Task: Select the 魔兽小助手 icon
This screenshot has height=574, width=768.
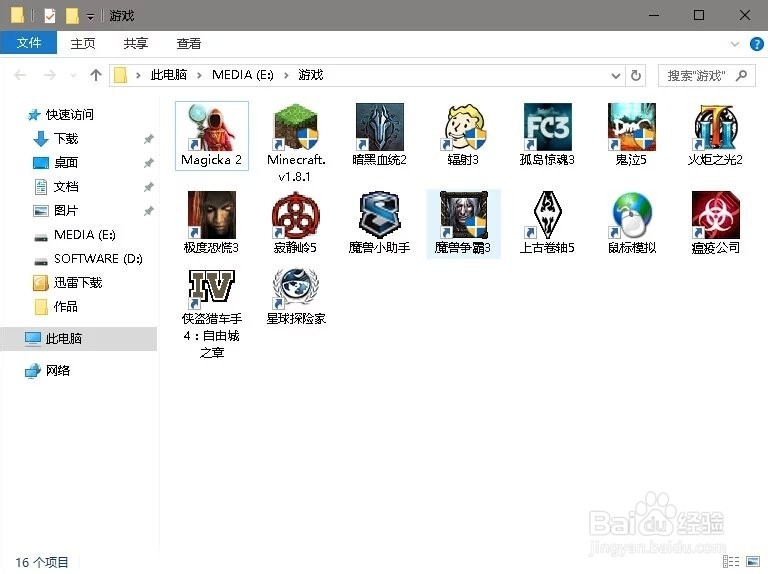Action: (x=380, y=215)
